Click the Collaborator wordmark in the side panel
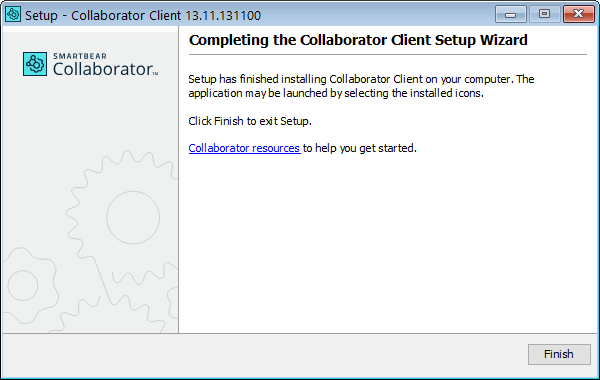This screenshot has height=380, width=600. point(105,69)
